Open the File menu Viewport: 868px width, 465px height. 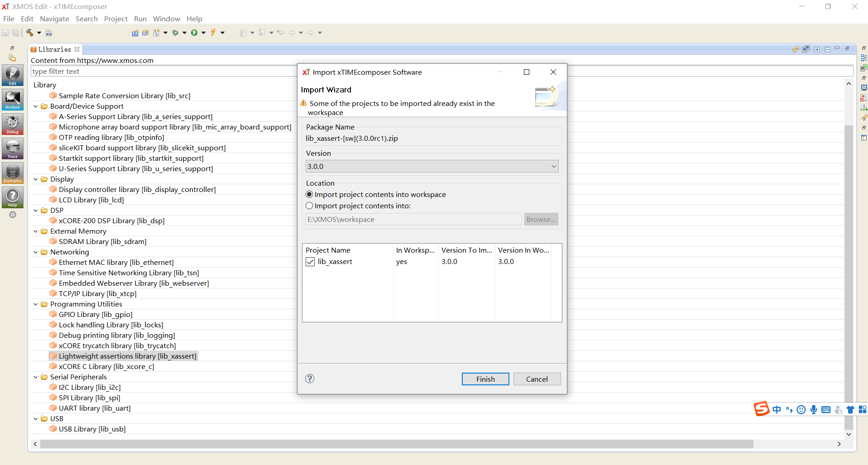pos(9,19)
